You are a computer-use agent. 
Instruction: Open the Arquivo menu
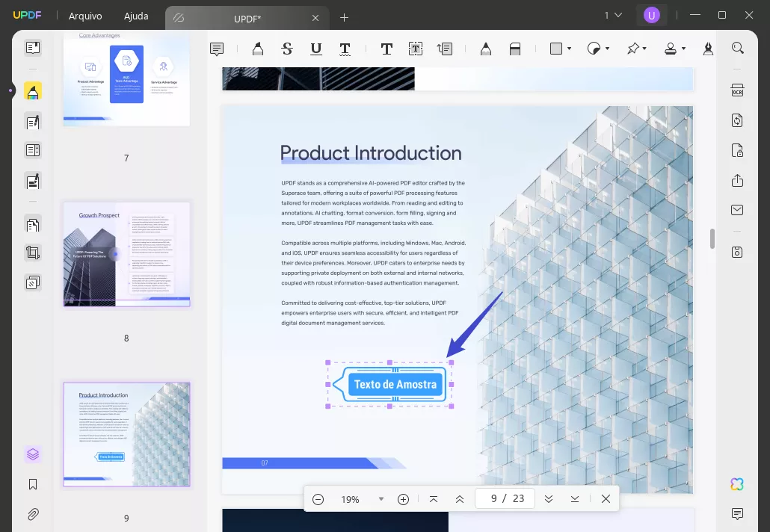pyautogui.click(x=85, y=16)
